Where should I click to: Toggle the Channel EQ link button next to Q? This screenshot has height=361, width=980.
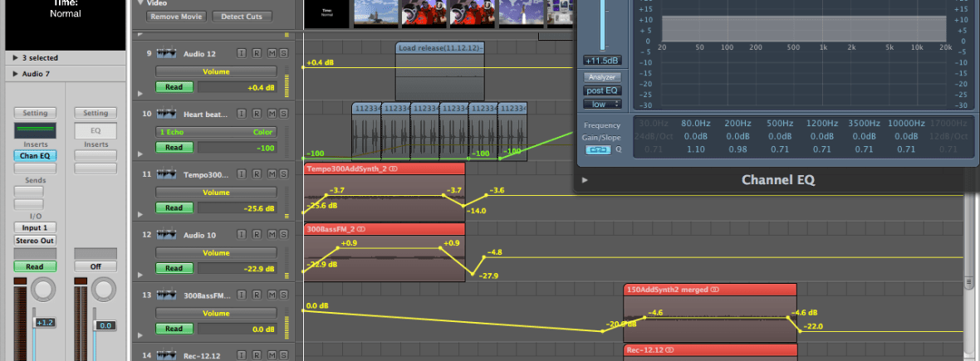pos(597,149)
